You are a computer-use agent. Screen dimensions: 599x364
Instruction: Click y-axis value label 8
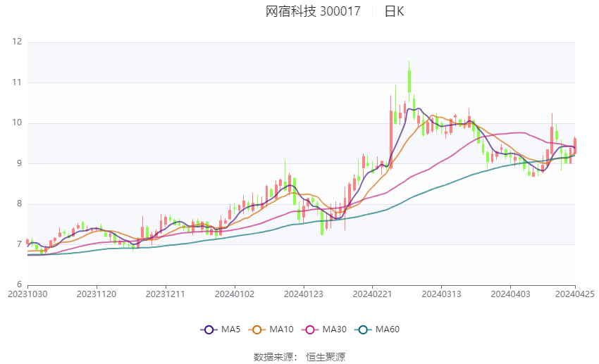point(20,203)
